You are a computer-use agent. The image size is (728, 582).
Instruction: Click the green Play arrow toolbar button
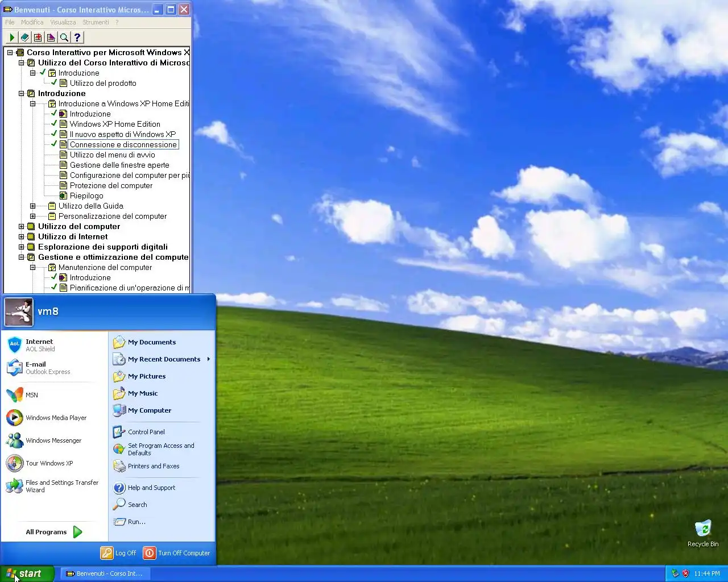coord(11,38)
